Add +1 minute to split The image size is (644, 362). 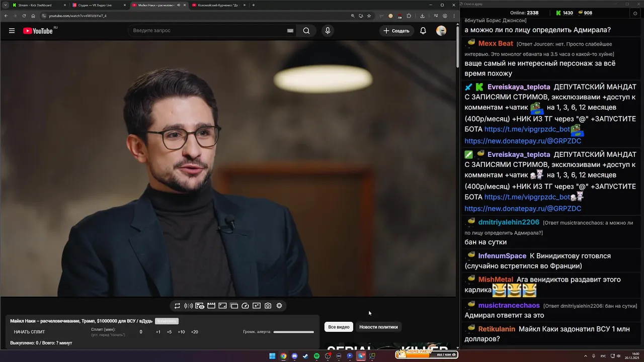[x=158, y=332]
